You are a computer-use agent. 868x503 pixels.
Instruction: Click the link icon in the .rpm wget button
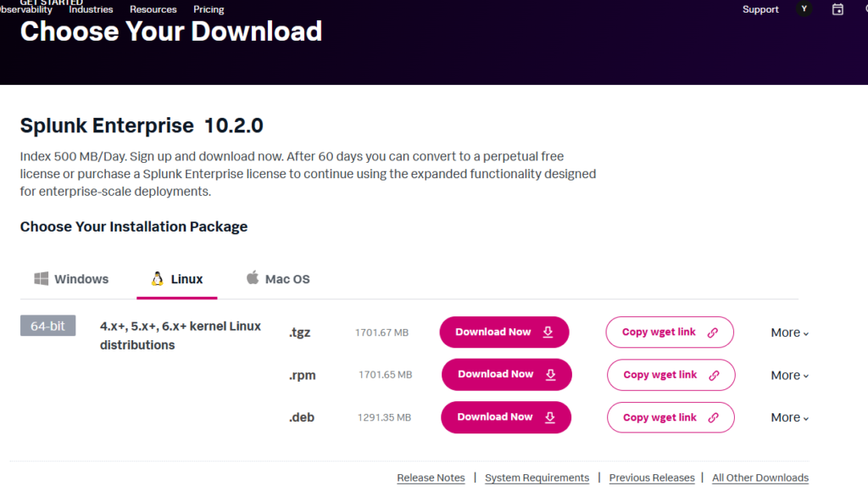click(x=714, y=375)
